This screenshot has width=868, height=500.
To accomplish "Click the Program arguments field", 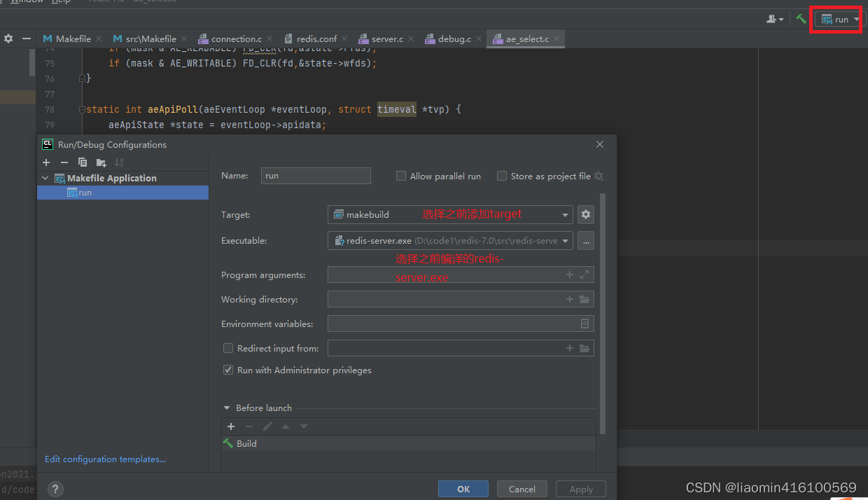I will pyautogui.click(x=461, y=275).
